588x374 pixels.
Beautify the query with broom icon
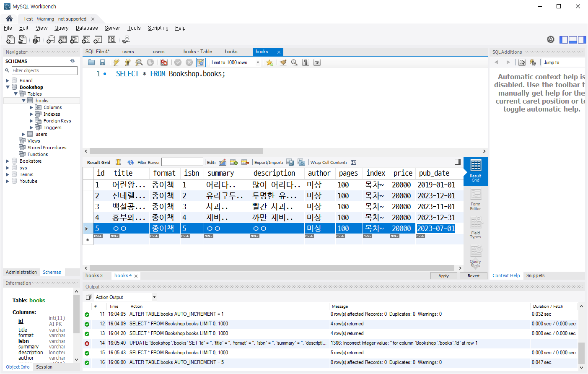[283, 62]
